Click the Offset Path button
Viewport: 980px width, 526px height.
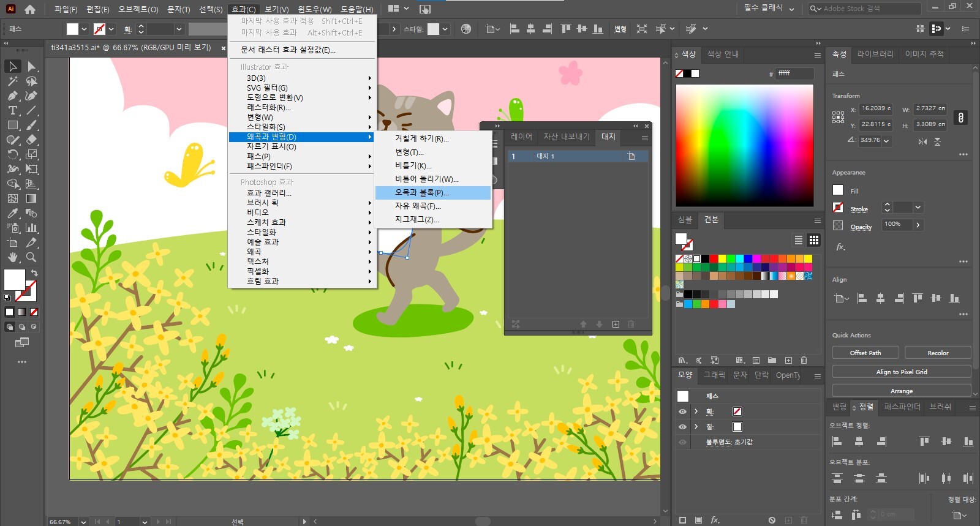coord(865,353)
